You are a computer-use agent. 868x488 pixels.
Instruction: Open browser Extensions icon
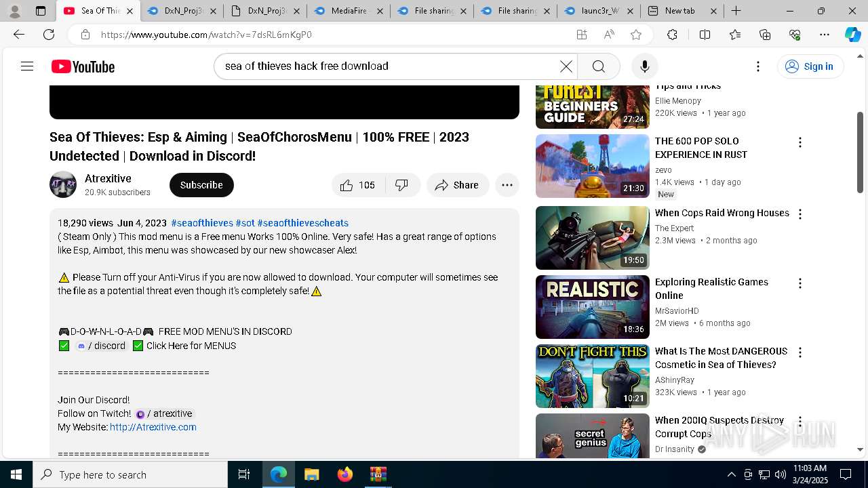(x=672, y=35)
